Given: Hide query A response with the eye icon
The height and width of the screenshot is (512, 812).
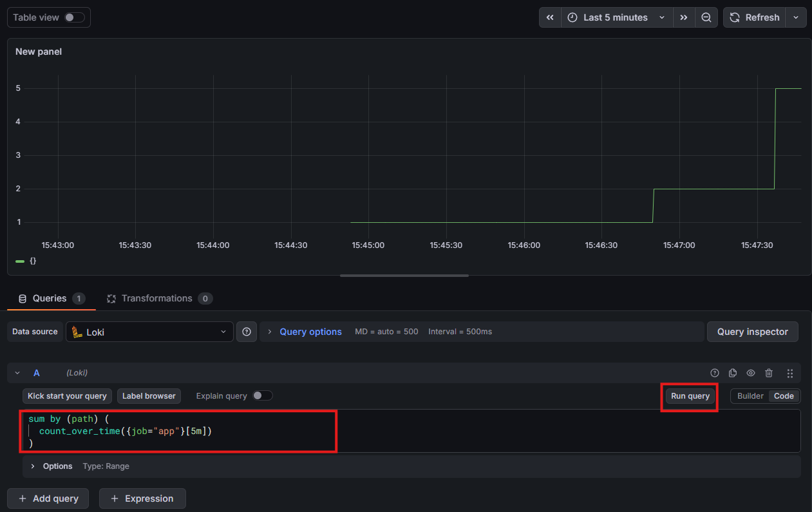Looking at the screenshot, I should (x=750, y=373).
